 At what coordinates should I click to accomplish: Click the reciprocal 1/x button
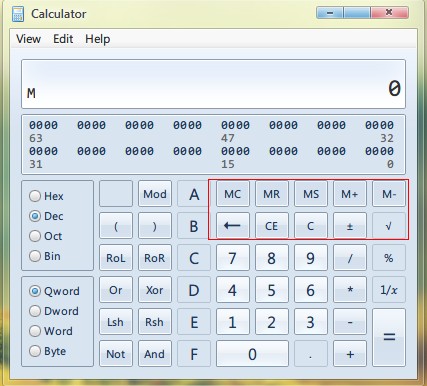point(389,290)
